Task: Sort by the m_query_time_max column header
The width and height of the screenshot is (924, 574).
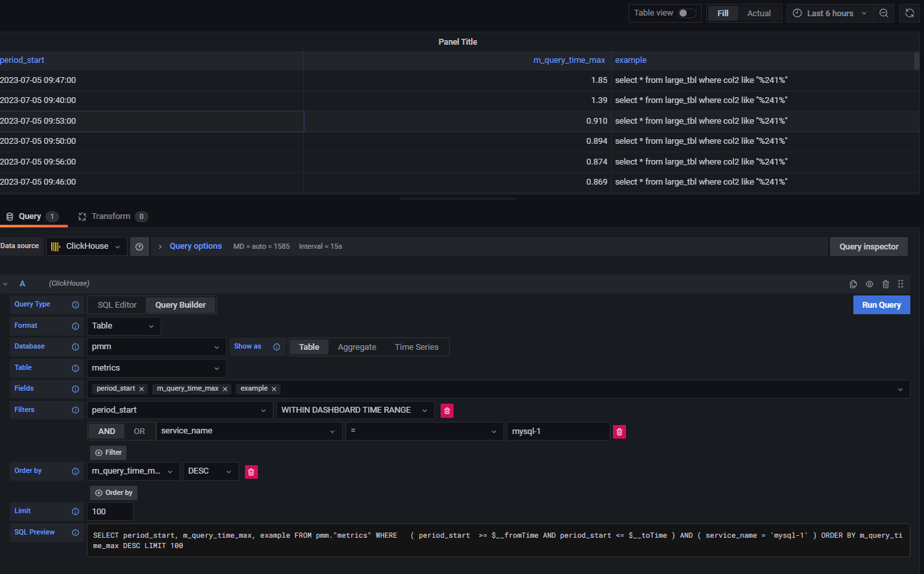Action: click(x=569, y=60)
